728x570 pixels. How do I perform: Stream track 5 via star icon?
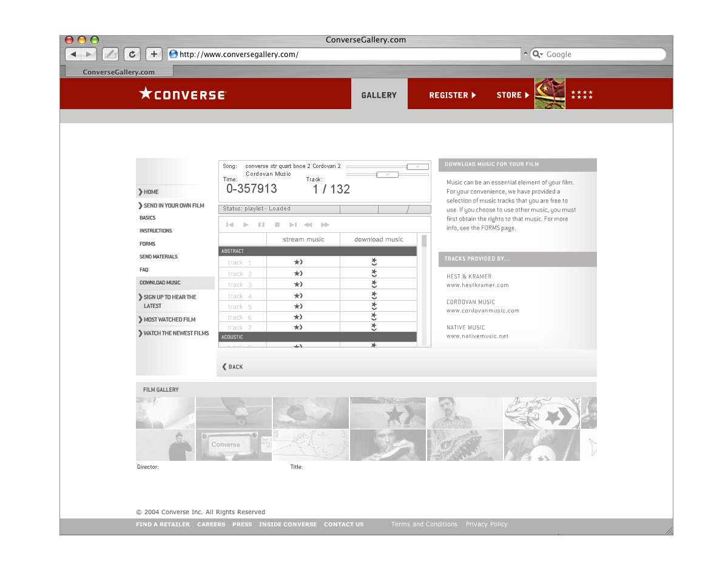coord(298,306)
